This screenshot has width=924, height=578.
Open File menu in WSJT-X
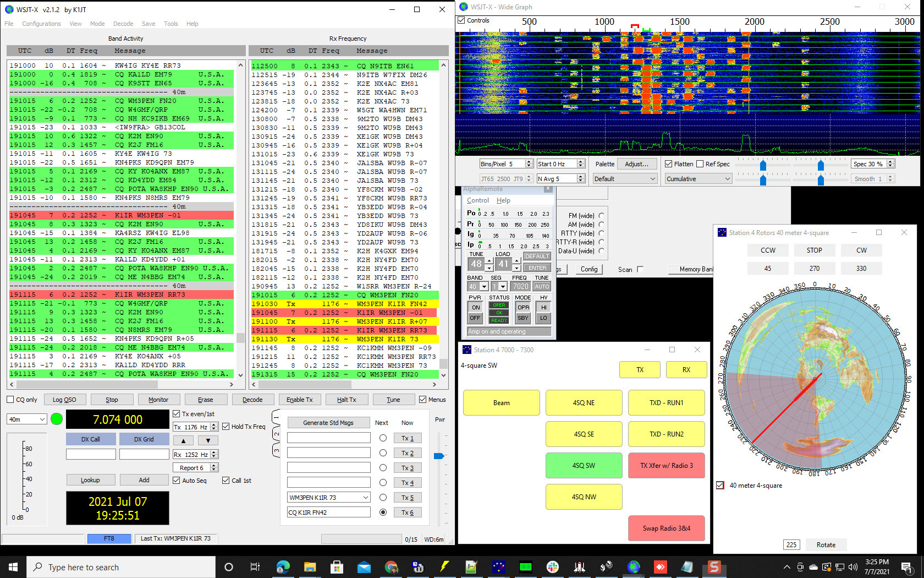[9, 24]
